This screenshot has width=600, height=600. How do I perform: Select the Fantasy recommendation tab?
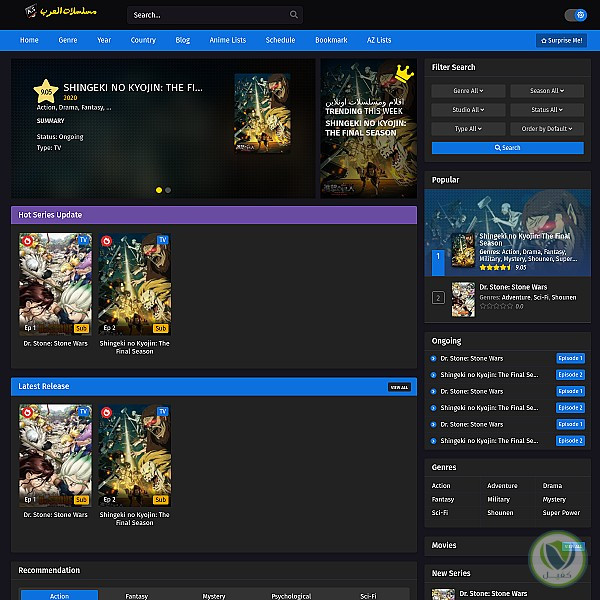click(137, 595)
